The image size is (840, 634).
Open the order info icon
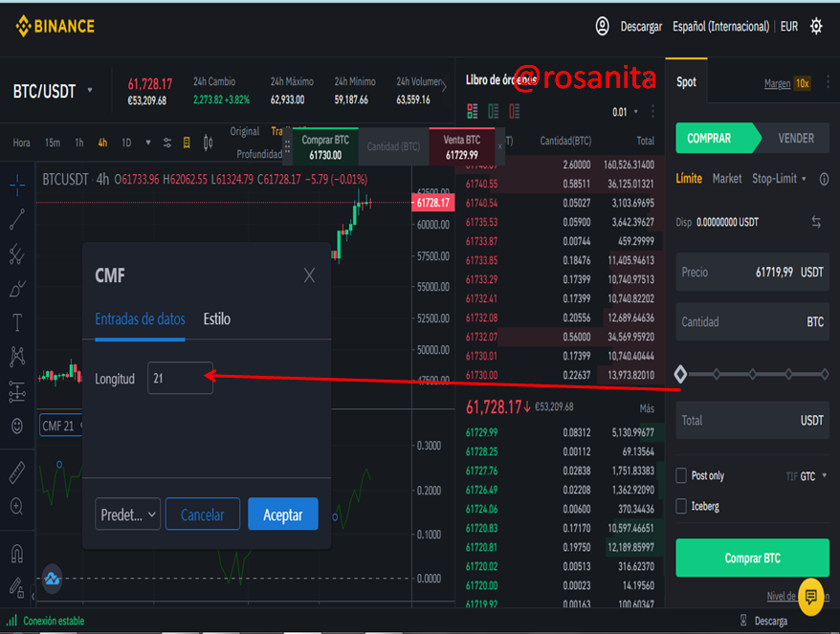click(824, 179)
